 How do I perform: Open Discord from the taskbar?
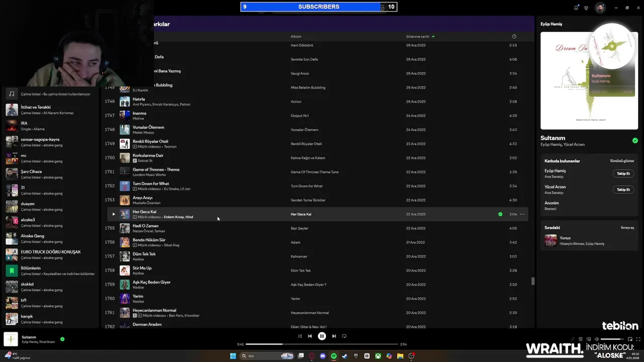[323, 356]
